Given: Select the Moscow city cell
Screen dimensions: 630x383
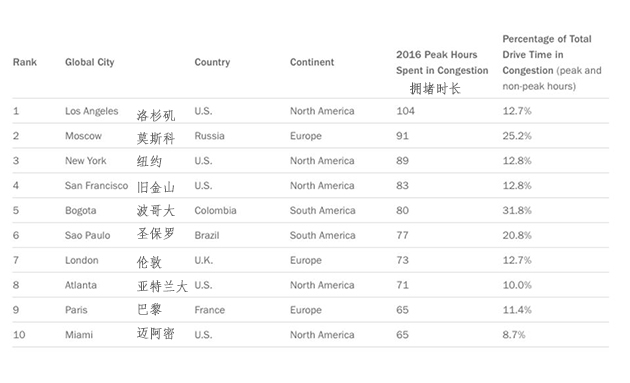Looking at the screenshot, I should (83, 136).
